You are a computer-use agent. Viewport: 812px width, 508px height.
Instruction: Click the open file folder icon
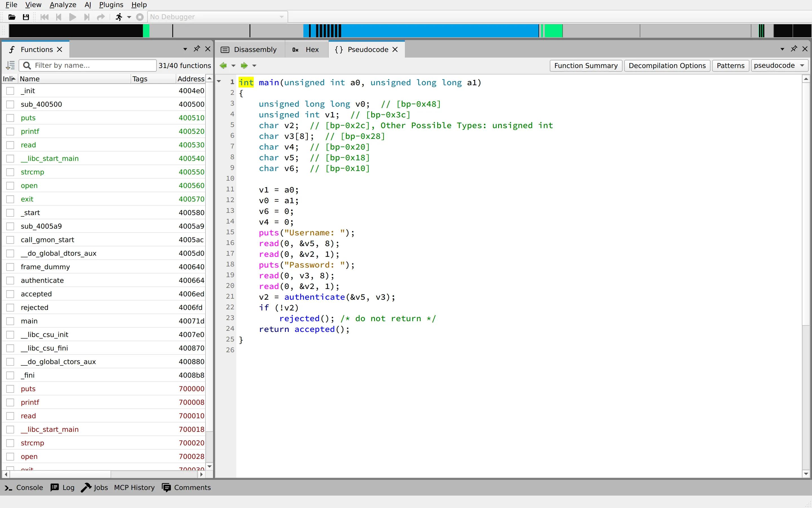(12, 17)
